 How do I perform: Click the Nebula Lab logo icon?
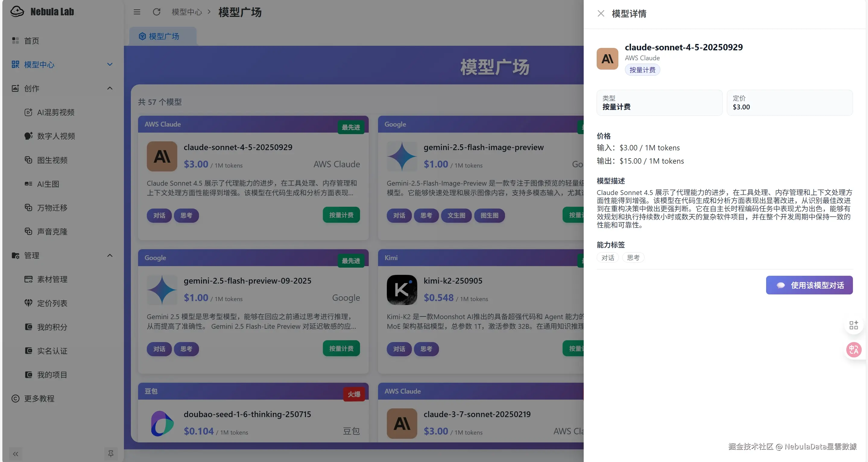[17, 11]
